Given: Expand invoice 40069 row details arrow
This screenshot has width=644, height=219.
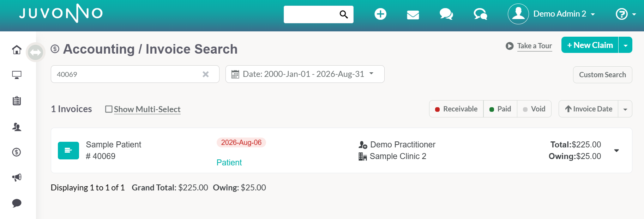Looking at the screenshot, I should [616, 151].
